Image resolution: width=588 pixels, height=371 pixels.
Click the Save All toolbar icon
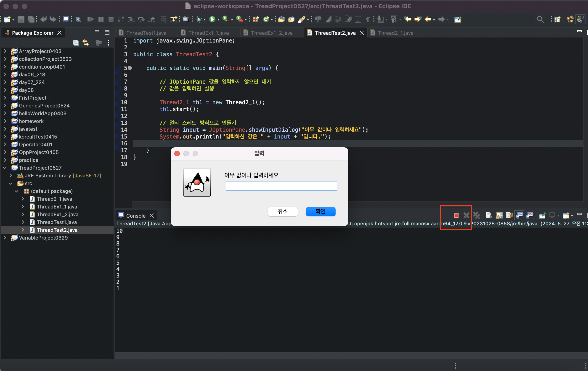(31, 19)
